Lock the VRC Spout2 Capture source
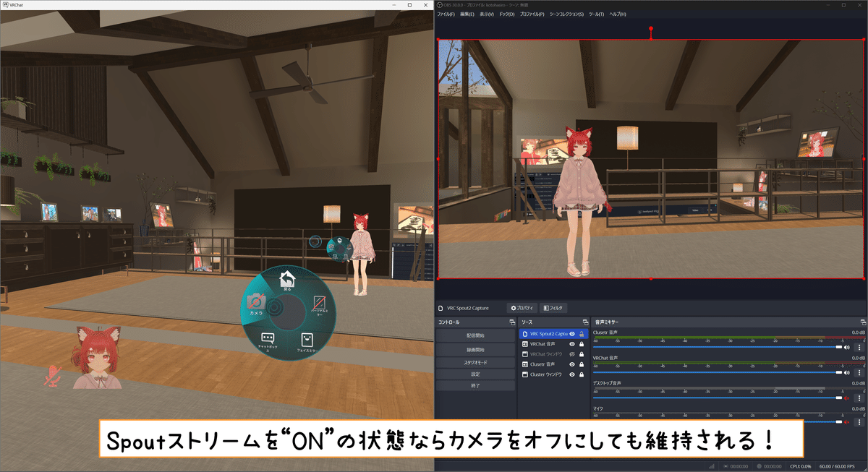 tap(582, 334)
